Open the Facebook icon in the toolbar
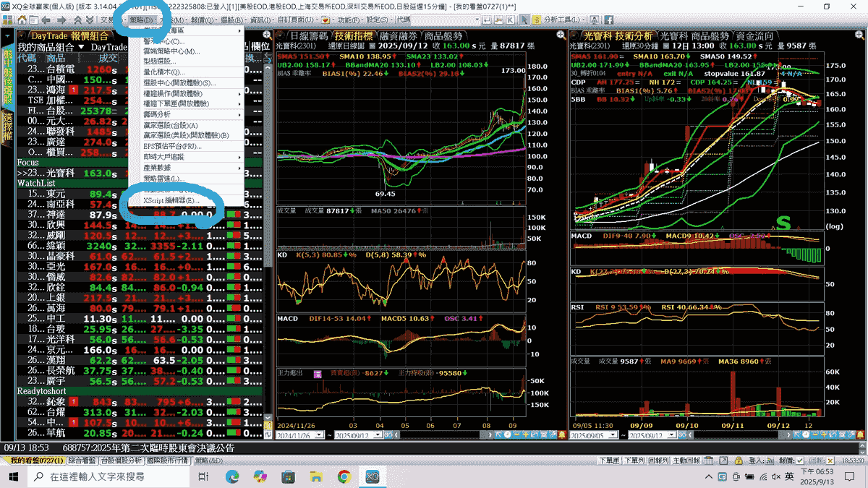 (609, 20)
